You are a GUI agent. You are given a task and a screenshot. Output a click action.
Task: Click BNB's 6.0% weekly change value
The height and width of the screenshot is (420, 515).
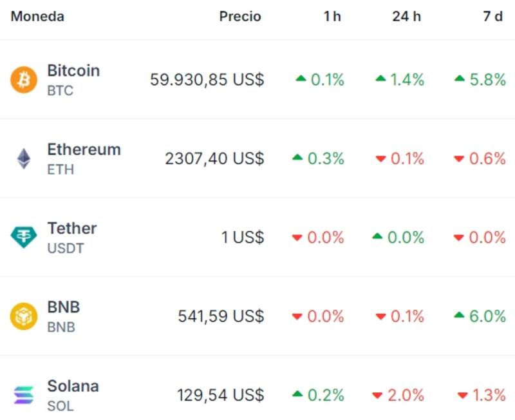point(487,316)
